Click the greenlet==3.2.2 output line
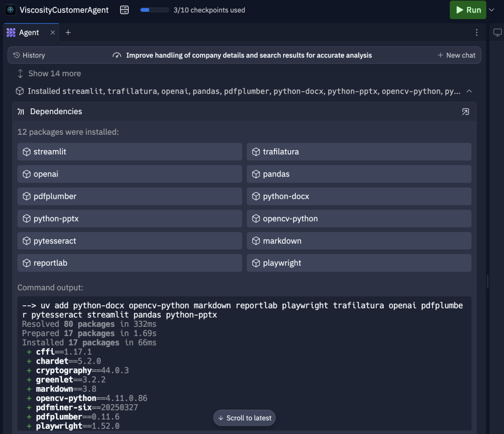504x434 pixels. pos(66,380)
